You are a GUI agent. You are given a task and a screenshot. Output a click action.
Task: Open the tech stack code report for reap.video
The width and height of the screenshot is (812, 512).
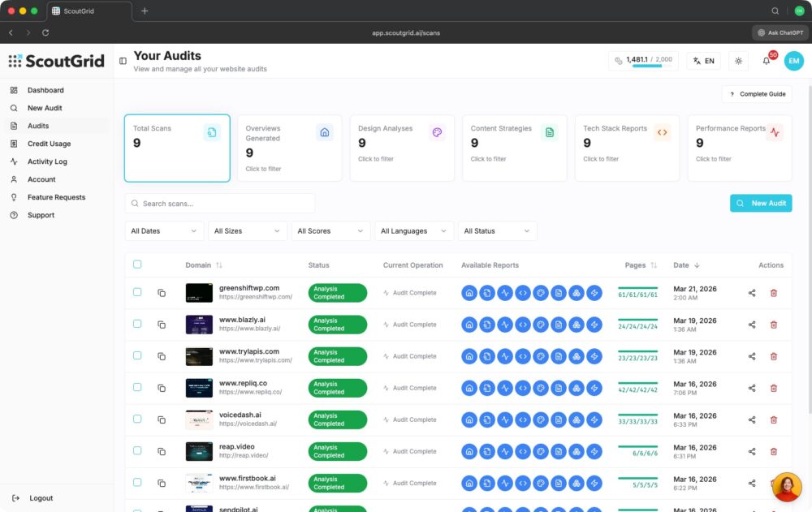click(x=522, y=451)
